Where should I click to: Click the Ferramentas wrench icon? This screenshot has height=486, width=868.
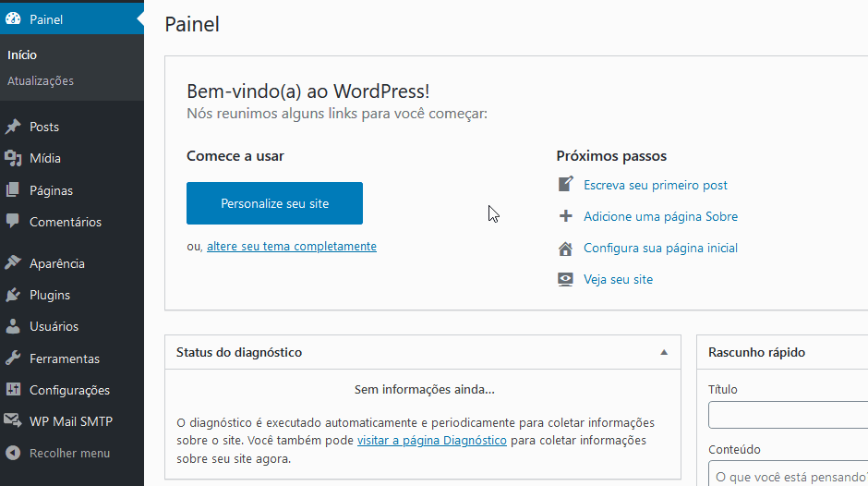tap(13, 358)
